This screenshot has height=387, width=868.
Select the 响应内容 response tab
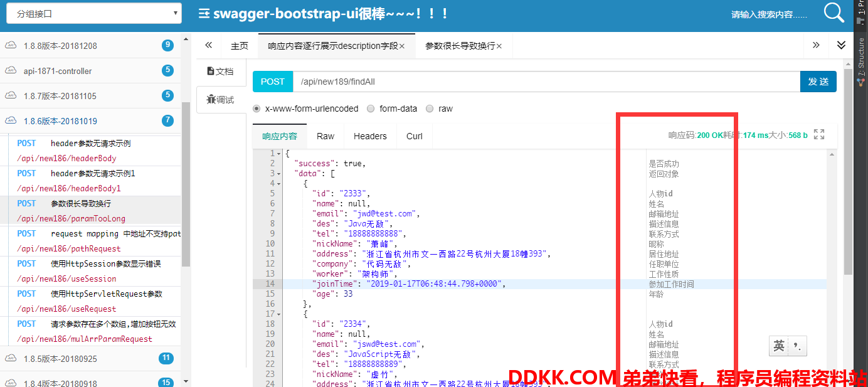tap(280, 136)
